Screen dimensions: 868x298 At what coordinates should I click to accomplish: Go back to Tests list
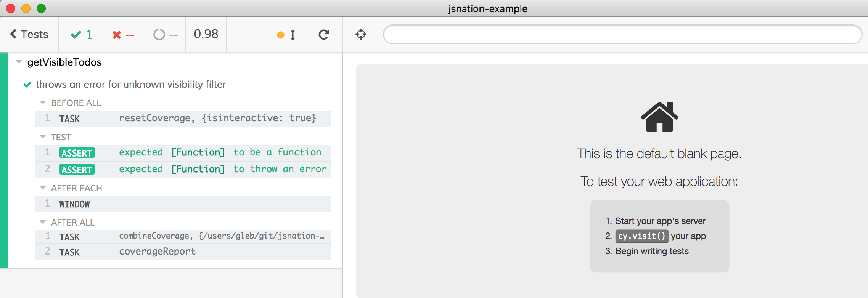(x=29, y=34)
